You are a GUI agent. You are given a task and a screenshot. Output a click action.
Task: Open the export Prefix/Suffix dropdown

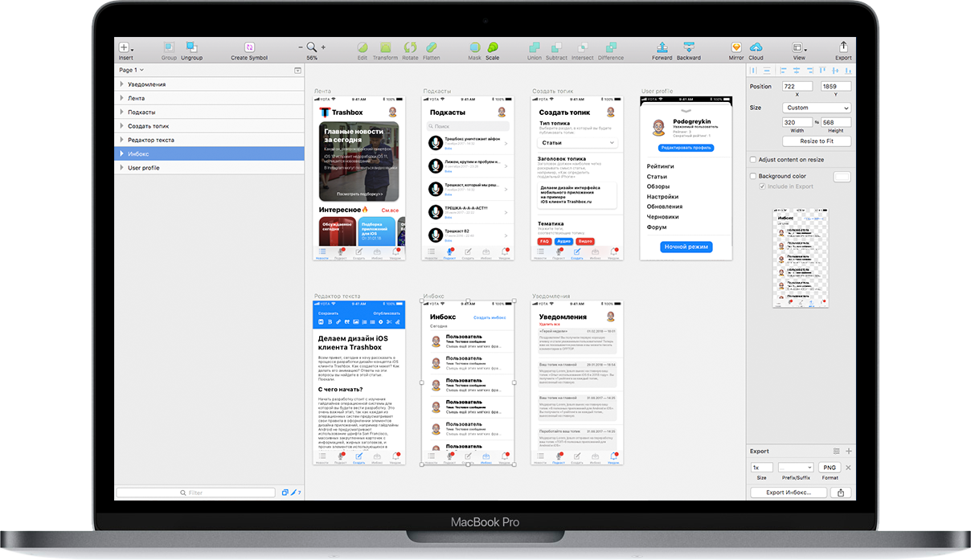click(796, 468)
